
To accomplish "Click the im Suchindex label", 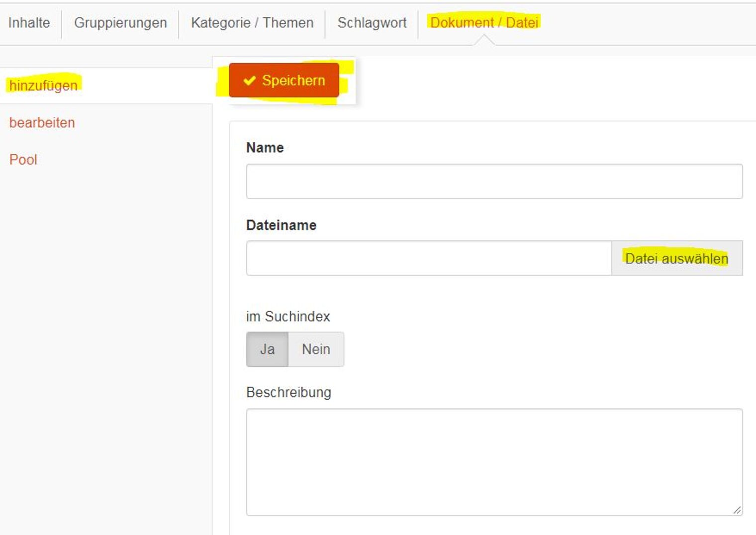I will point(288,317).
